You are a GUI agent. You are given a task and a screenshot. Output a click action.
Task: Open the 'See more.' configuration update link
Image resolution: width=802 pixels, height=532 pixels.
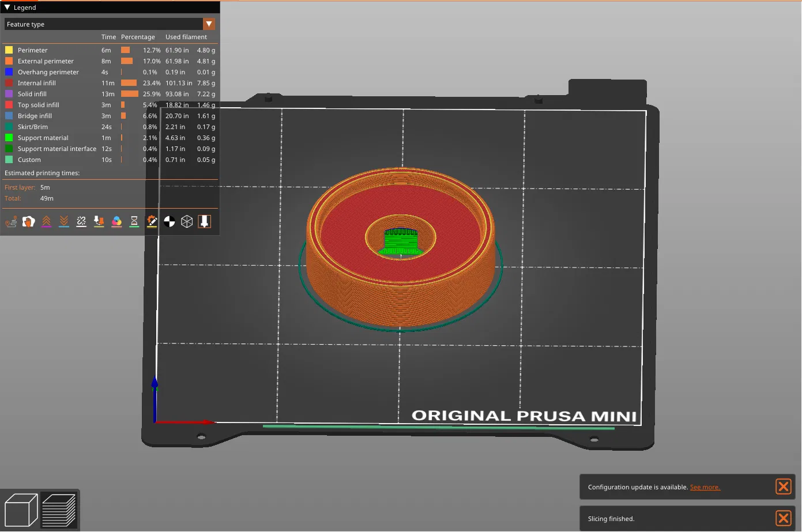(705, 487)
